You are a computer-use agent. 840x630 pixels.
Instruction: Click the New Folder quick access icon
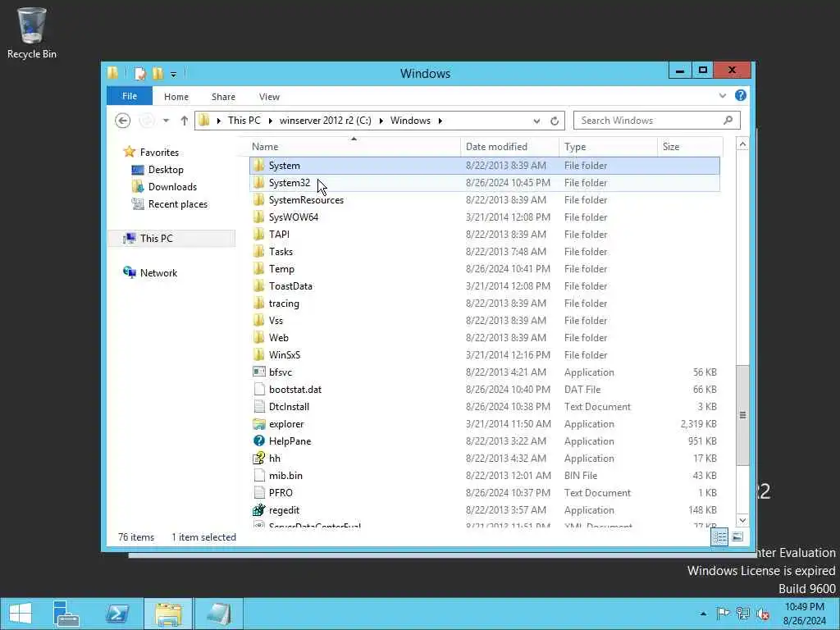click(x=157, y=73)
